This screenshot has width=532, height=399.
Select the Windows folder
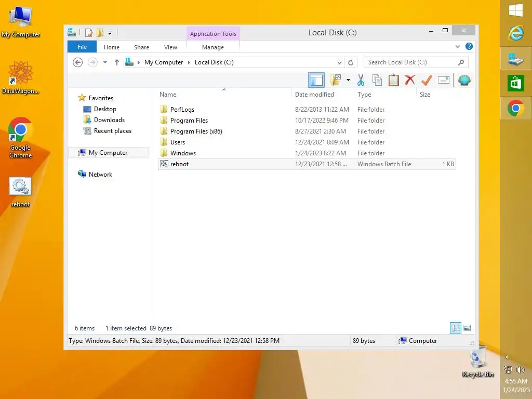(307, 153)
